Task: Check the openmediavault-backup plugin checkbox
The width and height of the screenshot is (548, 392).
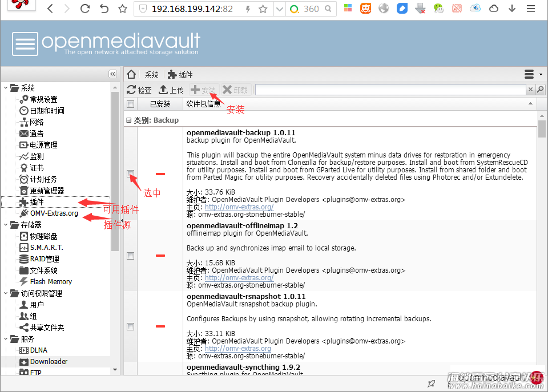Action: [x=131, y=173]
